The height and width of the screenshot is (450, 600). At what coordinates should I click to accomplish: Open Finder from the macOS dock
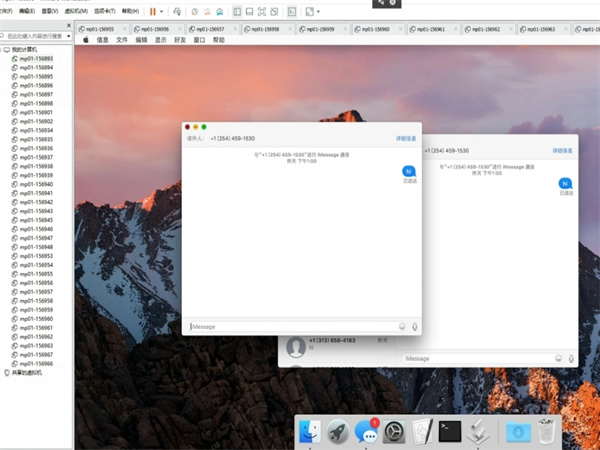(309, 432)
